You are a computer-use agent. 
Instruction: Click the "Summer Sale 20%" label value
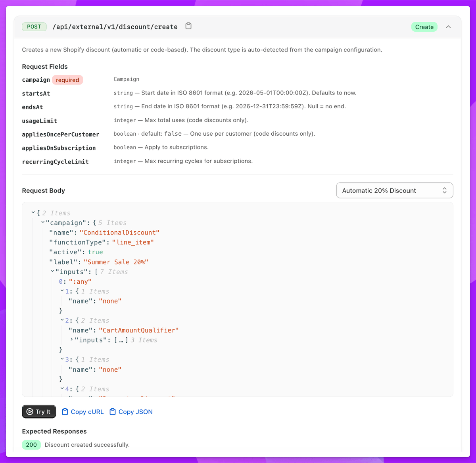[x=116, y=262]
